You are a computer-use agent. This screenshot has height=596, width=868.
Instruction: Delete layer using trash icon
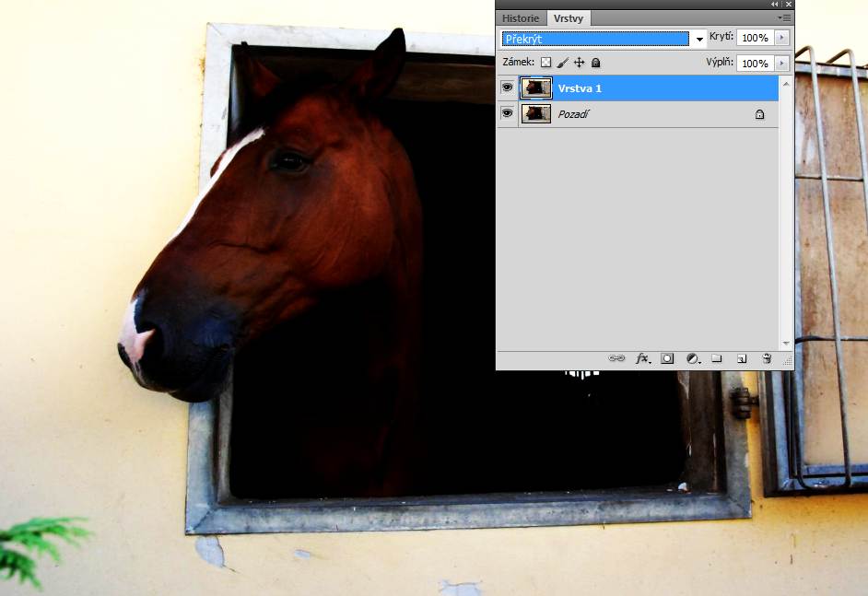coord(766,358)
